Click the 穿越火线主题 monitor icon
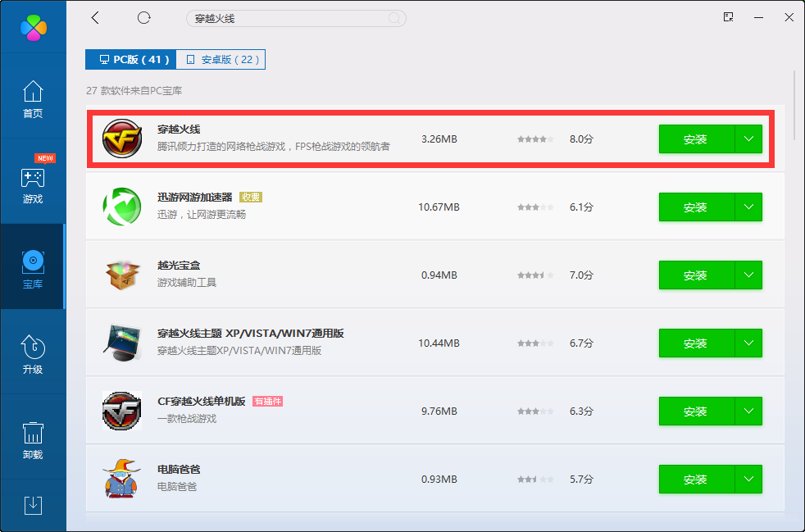This screenshot has width=805, height=532. tap(122, 343)
